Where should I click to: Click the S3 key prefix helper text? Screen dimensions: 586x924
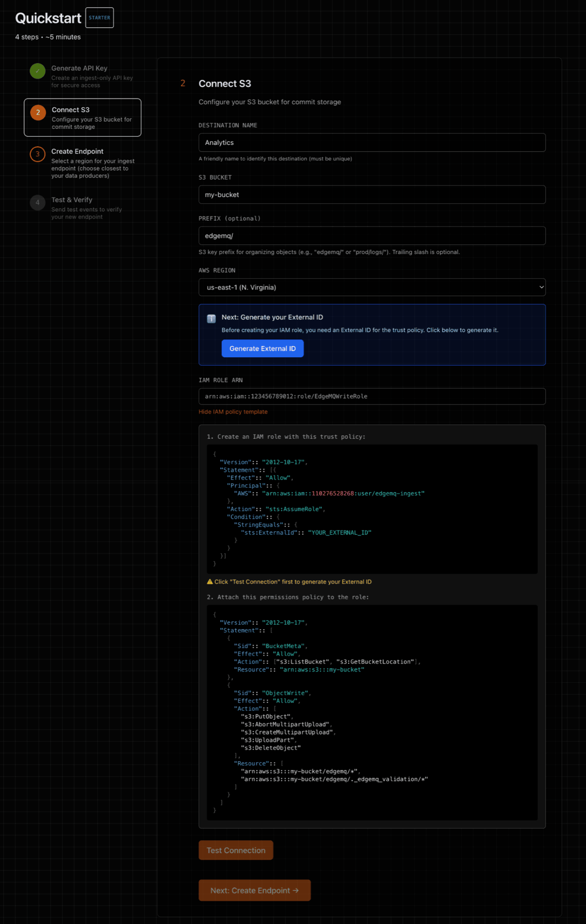pos(329,252)
